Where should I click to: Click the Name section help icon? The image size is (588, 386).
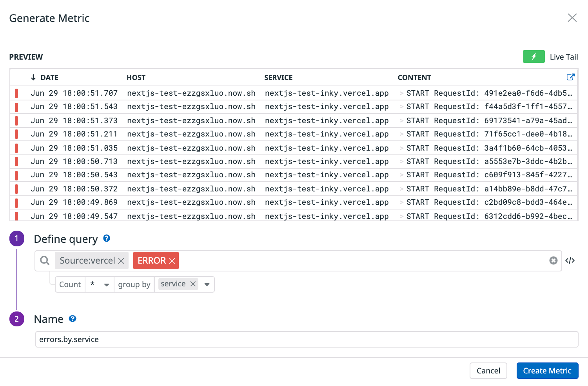pyautogui.click(x=73, y=319)
